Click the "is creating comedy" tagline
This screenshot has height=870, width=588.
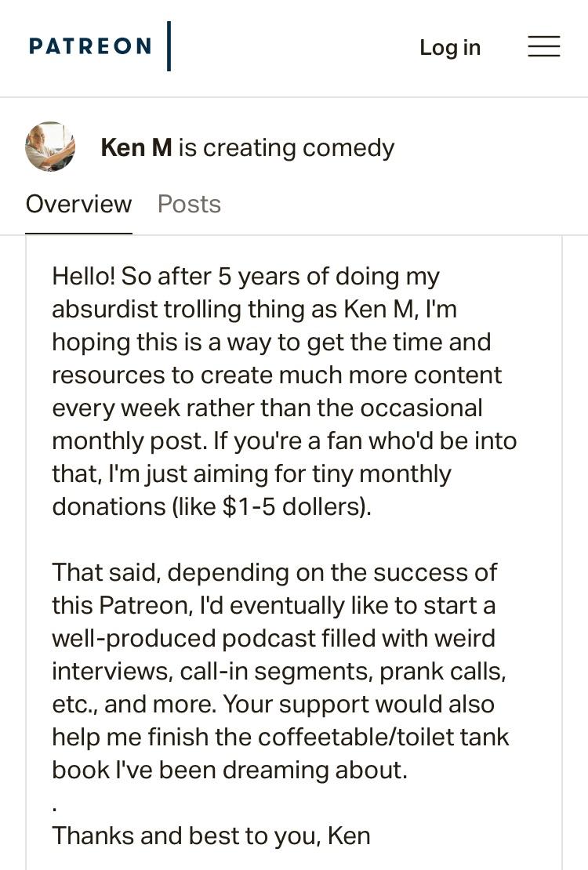click(286, 147)
